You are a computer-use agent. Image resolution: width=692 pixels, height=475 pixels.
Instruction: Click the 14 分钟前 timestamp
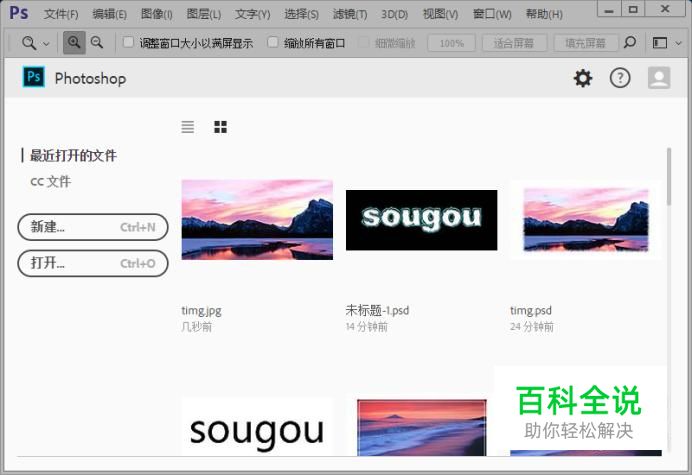coord(367,327)
